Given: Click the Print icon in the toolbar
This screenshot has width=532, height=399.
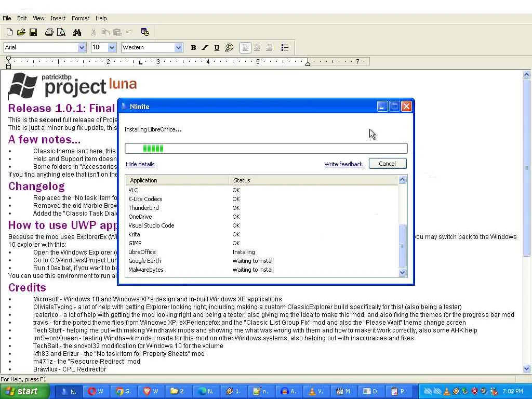Looking at the screenshot, I should (49, 32).
